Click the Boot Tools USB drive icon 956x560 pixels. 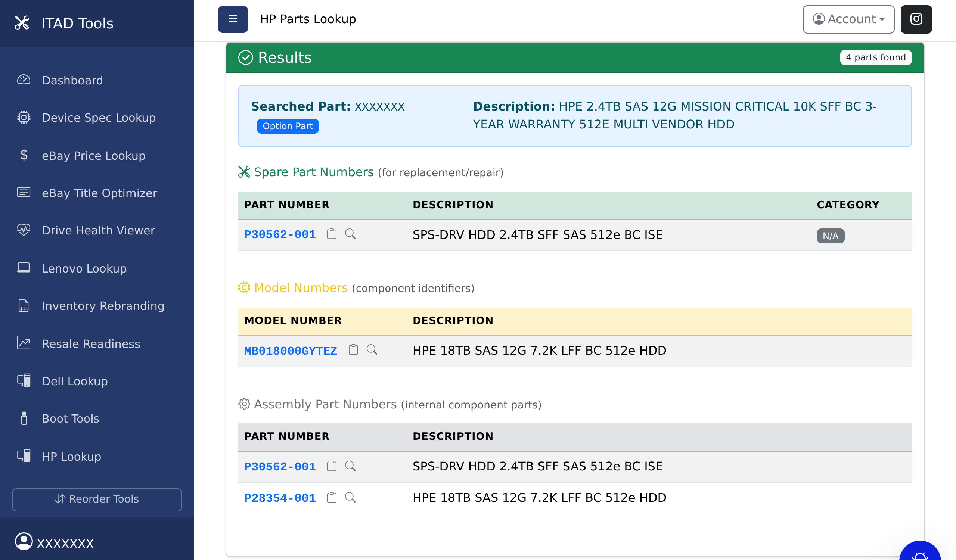point(24,419)
